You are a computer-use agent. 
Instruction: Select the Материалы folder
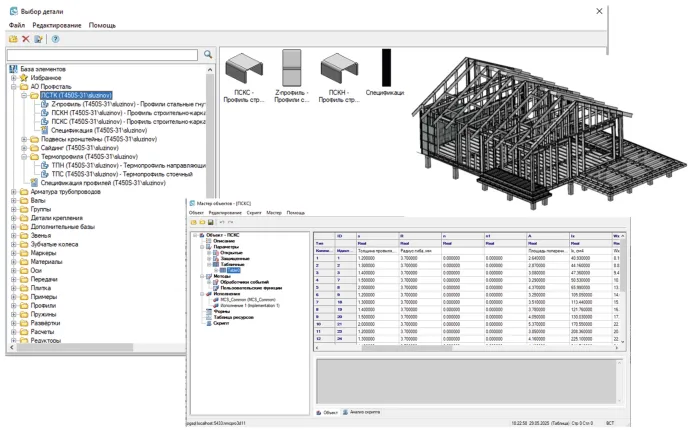click(47, 262)
